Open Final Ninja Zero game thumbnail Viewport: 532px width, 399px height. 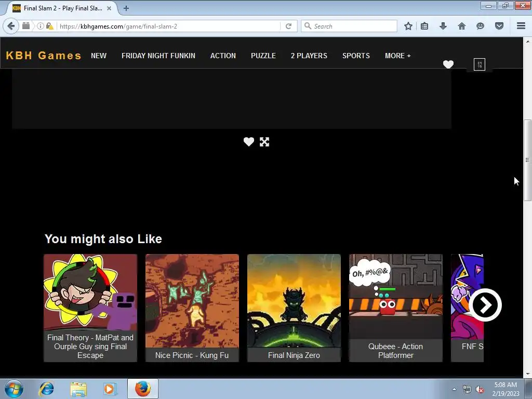pos(294,301)
